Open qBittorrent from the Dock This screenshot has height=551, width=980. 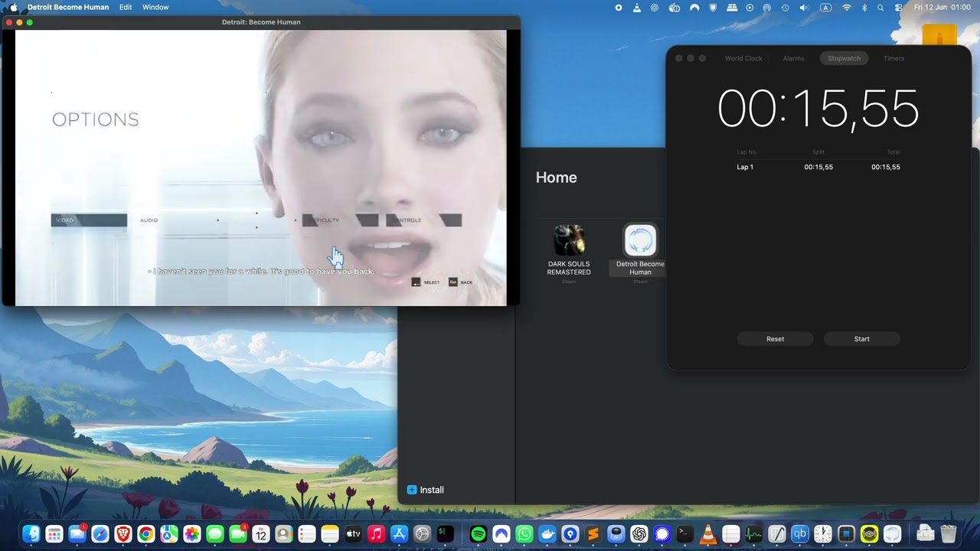[x=800, y=534]
